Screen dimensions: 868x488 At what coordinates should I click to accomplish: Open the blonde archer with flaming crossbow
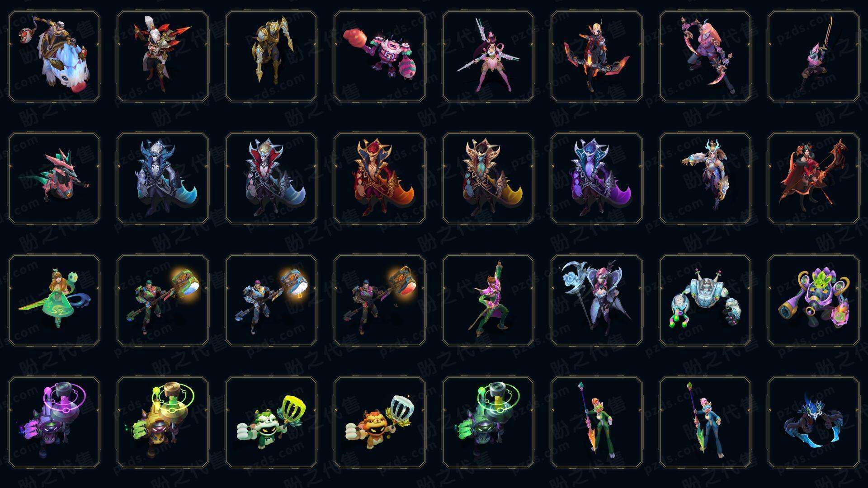point(597,56)
